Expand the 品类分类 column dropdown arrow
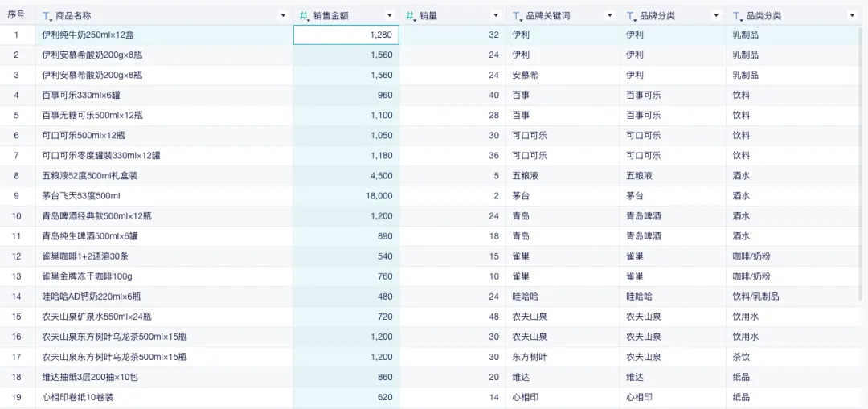The width and height of the screenshot is (868, 409). (x=852, y=16)
